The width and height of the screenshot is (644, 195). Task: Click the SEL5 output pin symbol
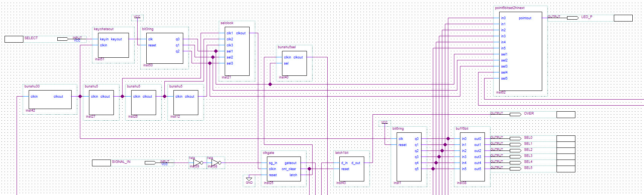[515, 169]
